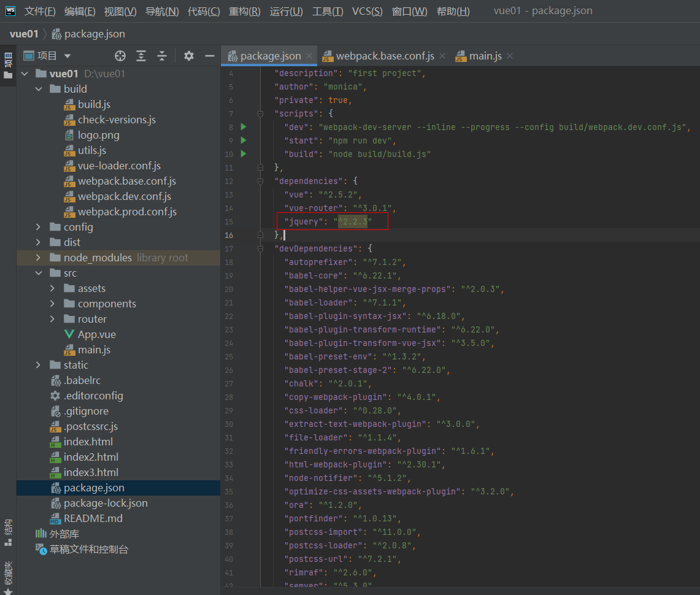Open the Favorites tool window sidebar button
This screenshot has width=700, height=595.
tap(8, 577)
